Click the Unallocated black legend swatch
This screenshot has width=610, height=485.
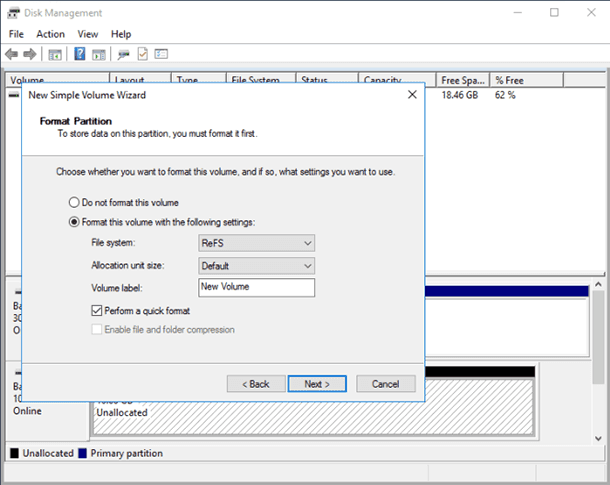pos(14,453)
